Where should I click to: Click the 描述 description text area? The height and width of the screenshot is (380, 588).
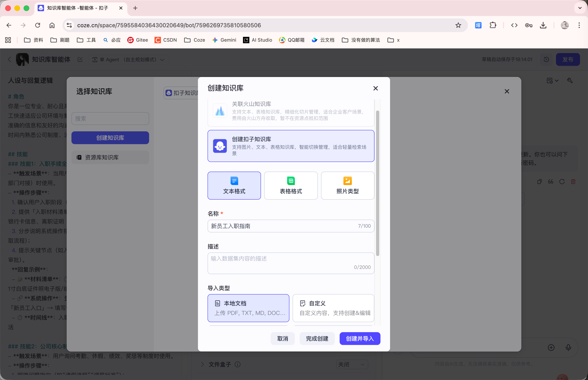[x=291, y=263]
